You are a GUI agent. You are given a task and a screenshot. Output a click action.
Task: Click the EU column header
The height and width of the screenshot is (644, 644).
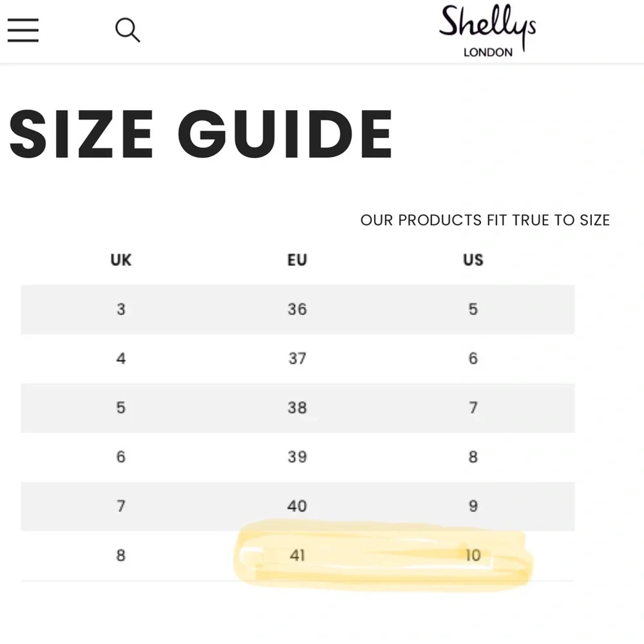pos(297,260)
